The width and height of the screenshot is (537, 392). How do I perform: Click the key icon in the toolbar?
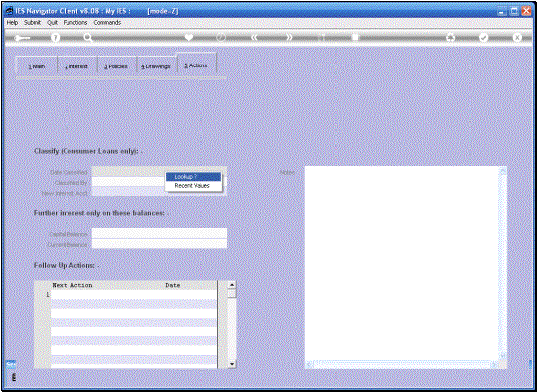(x=22, y=38)
